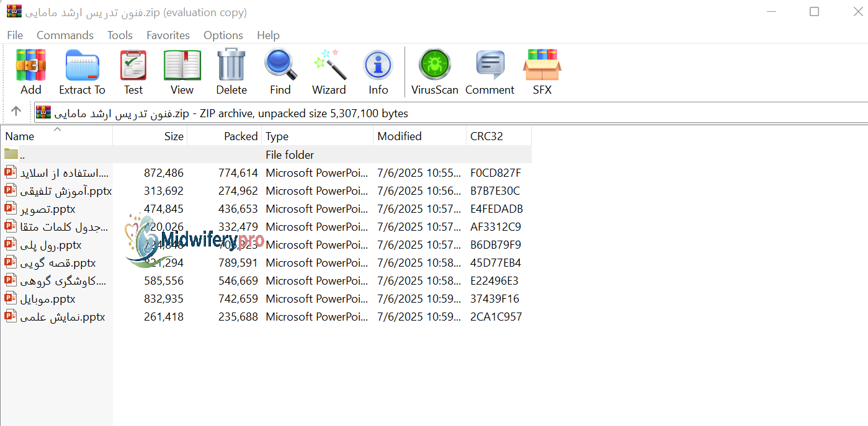The width and height of the screenshot is (868, 426).
Task: Go up one folder level arrow
Action: (x=16, y=112)
